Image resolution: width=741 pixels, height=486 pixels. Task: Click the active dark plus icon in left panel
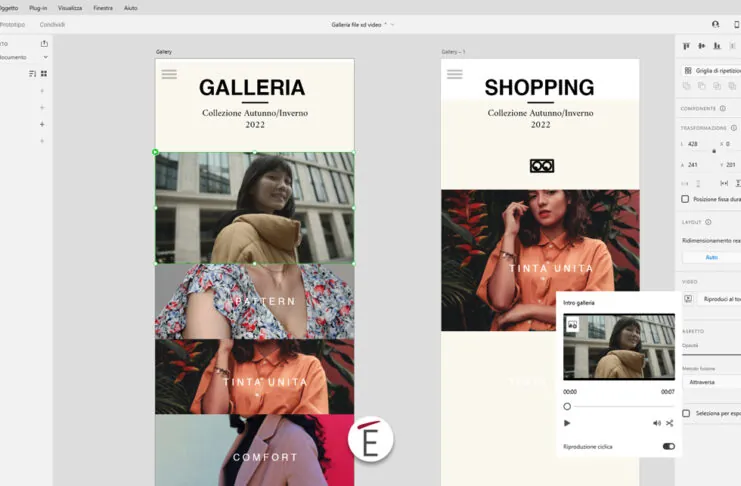tap(42, 124)
